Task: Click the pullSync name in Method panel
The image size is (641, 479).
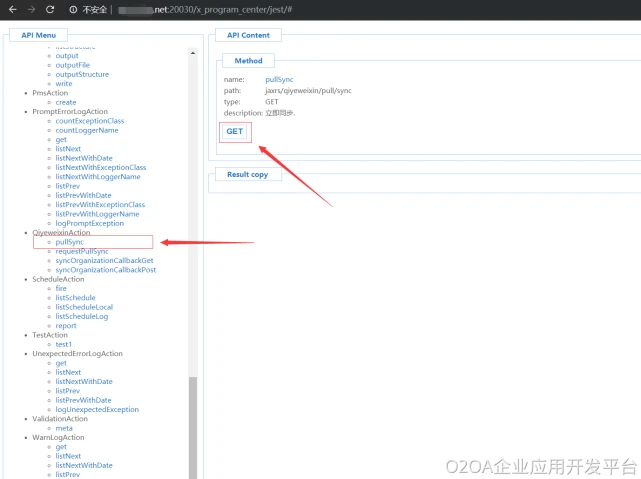Action: pyautogui.click(x=279, y=79)
